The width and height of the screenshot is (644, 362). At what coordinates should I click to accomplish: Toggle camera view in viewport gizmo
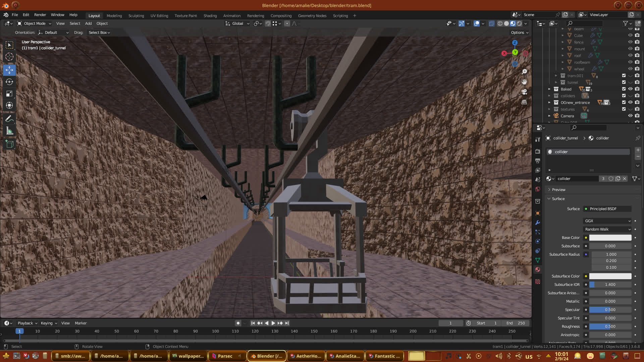[524, 92]
